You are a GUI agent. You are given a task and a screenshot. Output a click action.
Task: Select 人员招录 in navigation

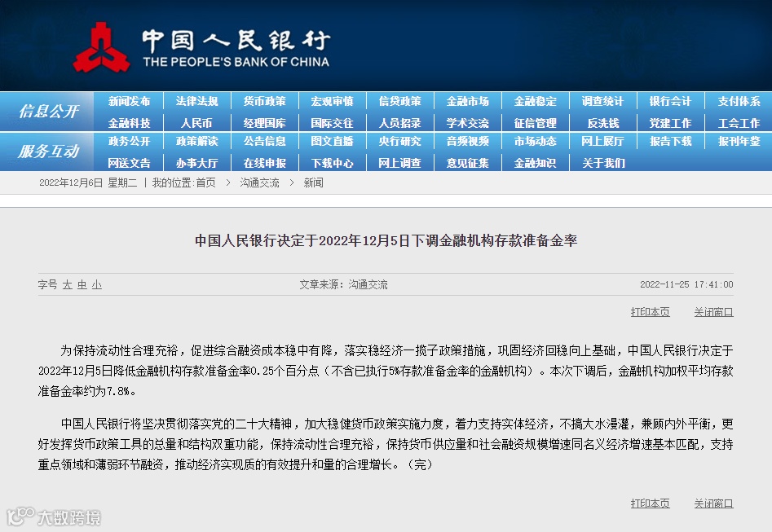click(x=399, y=123)
